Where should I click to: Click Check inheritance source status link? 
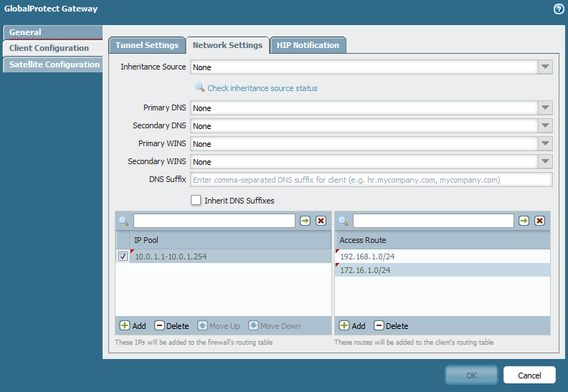pos(262,88)
